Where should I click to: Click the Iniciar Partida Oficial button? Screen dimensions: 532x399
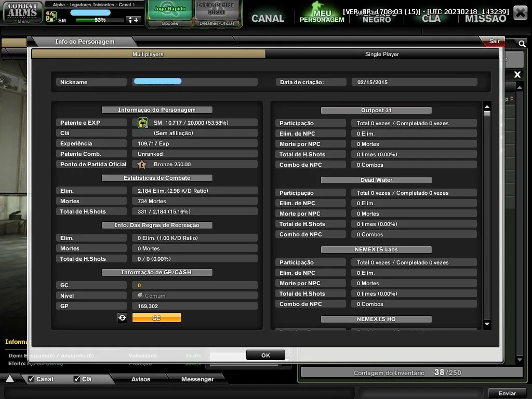tap(216, 9)
